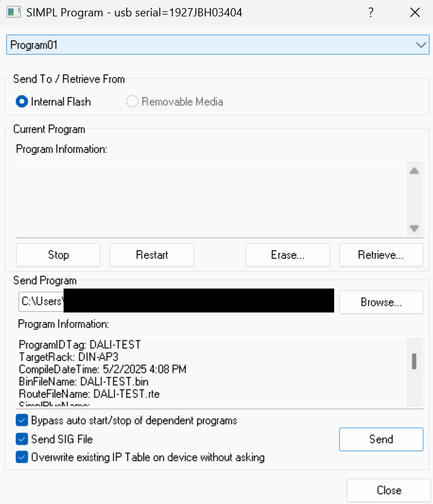Viewport: 433px width, 504px height.
Task: Open the Program01 program slot combo box
Action: tap(218, 45)
